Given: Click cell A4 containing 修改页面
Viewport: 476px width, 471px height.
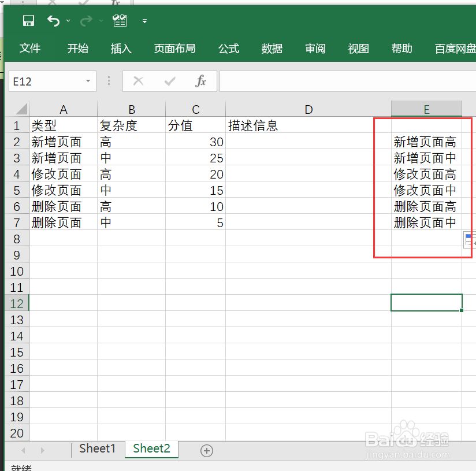Looking at the screenshot, I should [x=63, y=174].
